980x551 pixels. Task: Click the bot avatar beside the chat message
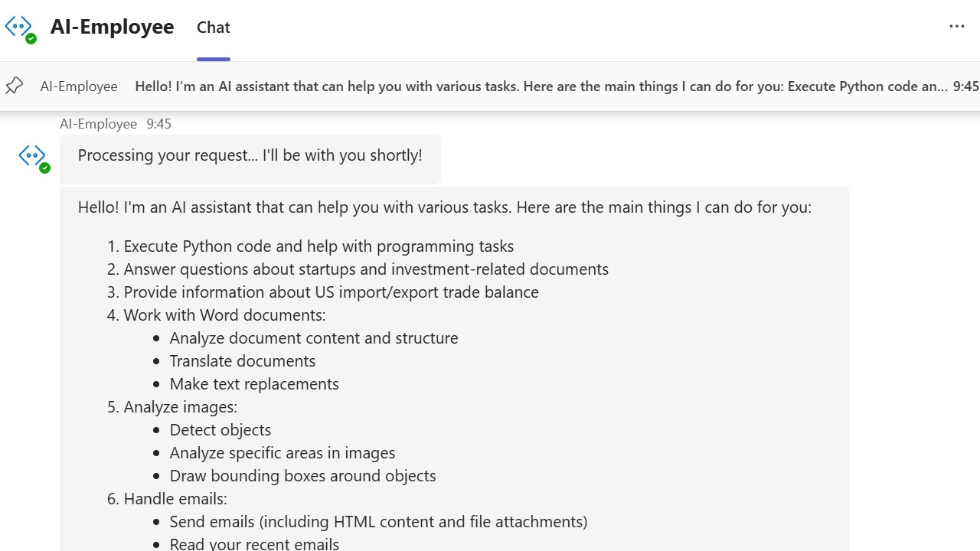(x=33, y=157)
